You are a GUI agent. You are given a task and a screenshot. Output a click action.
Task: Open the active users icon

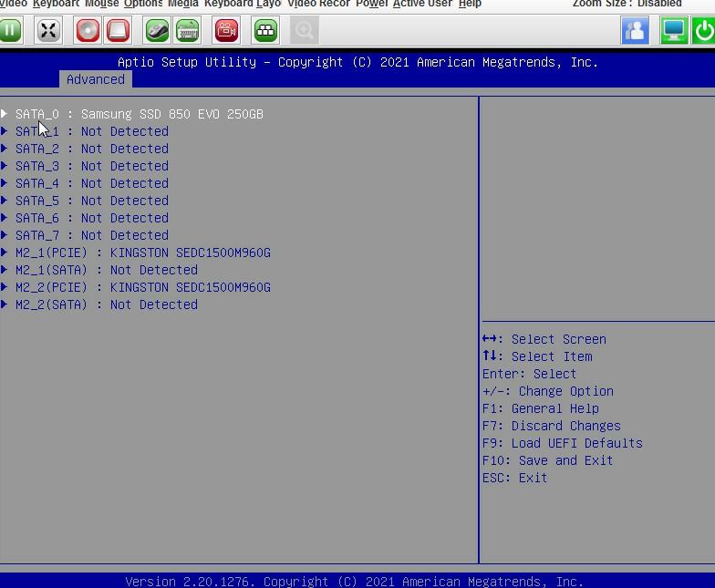[x=635, y=31]
